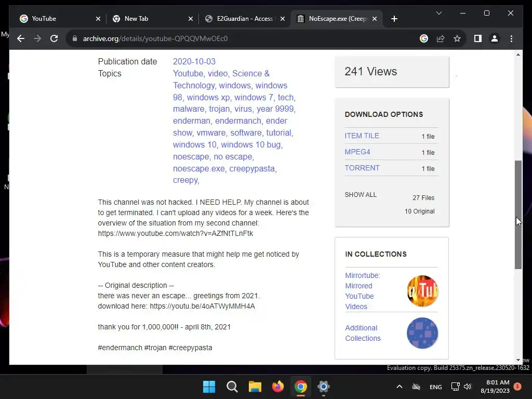Open the 'noescape.exe' topic link
This screenshot has width=532, height=399.
click(x=199, y=169)
